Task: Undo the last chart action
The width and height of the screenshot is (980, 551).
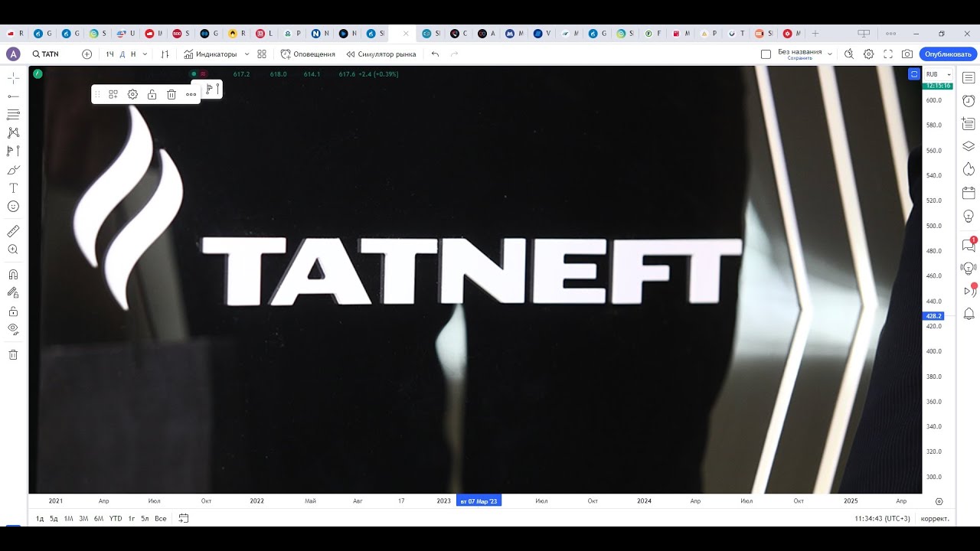Action: coord(436,54)
